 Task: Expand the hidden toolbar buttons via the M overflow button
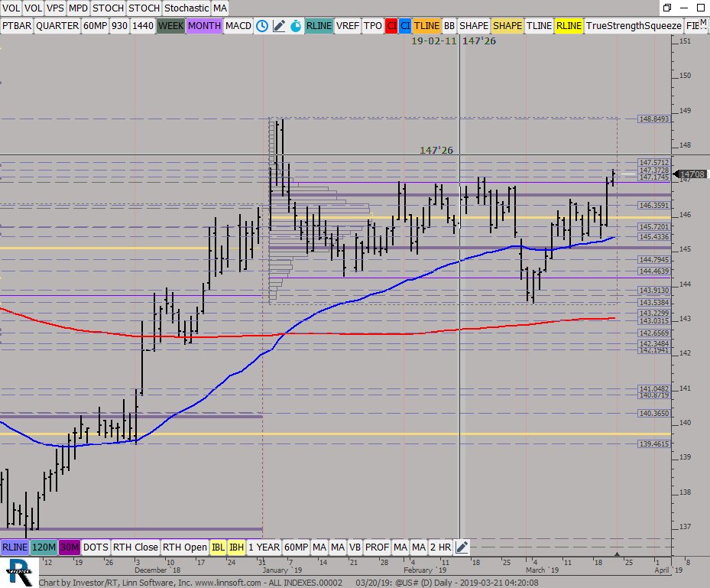[702, 23]
